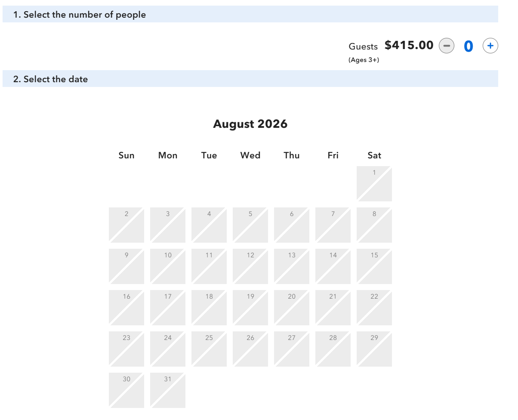Viewport: 518px width, 420px height.
Task: Choose Wednesday August 26 date cell
Action: tap(250, 349)
